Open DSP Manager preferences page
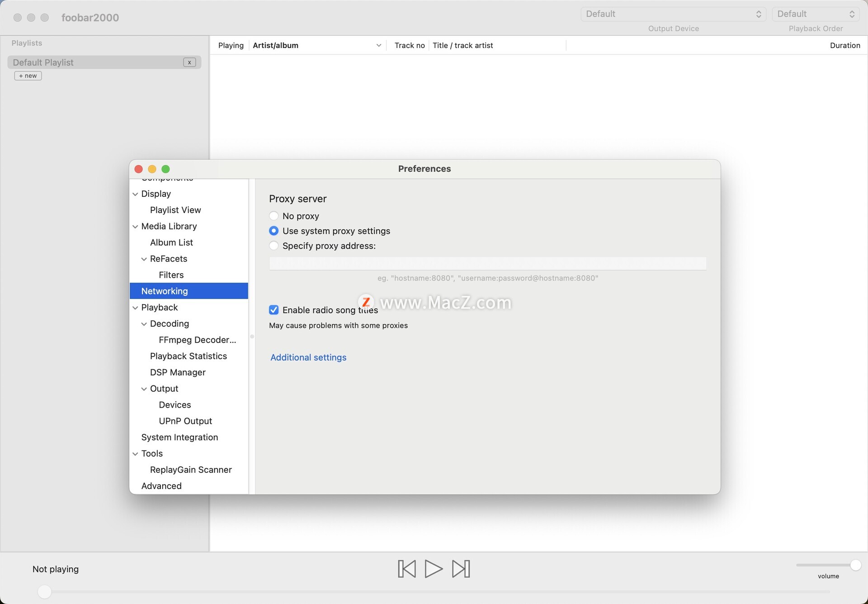The height and width of the screenshot is (604, 868). 178,372
